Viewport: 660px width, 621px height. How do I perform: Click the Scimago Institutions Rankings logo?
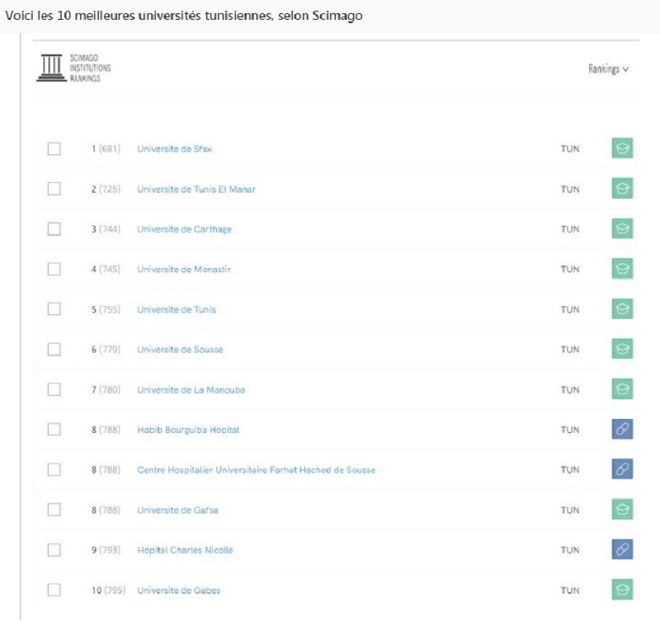click(x=74, y=69)
